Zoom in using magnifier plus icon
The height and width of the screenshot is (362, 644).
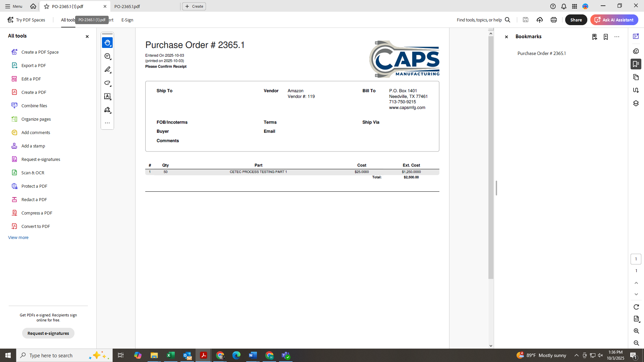[636, 331]
